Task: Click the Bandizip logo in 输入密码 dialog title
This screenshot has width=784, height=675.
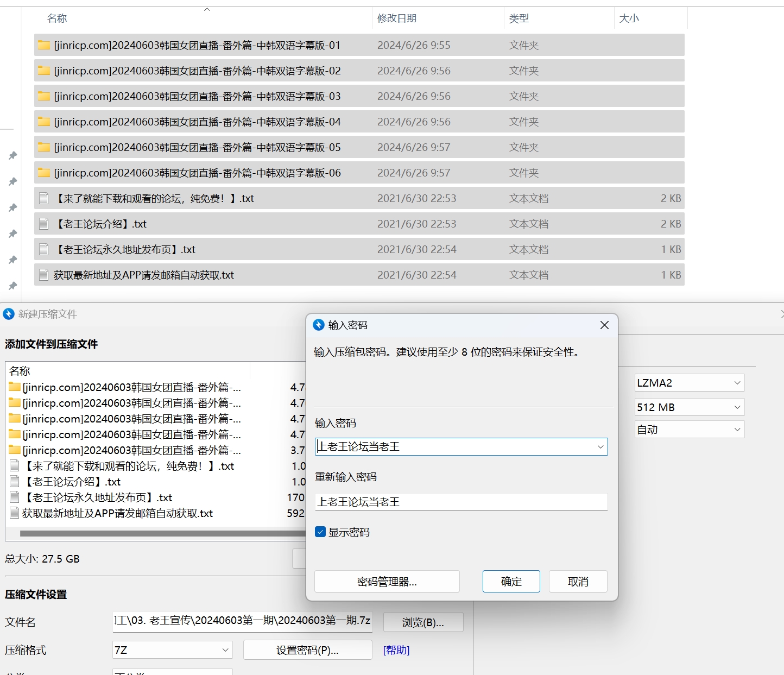Action: point(319,325)
